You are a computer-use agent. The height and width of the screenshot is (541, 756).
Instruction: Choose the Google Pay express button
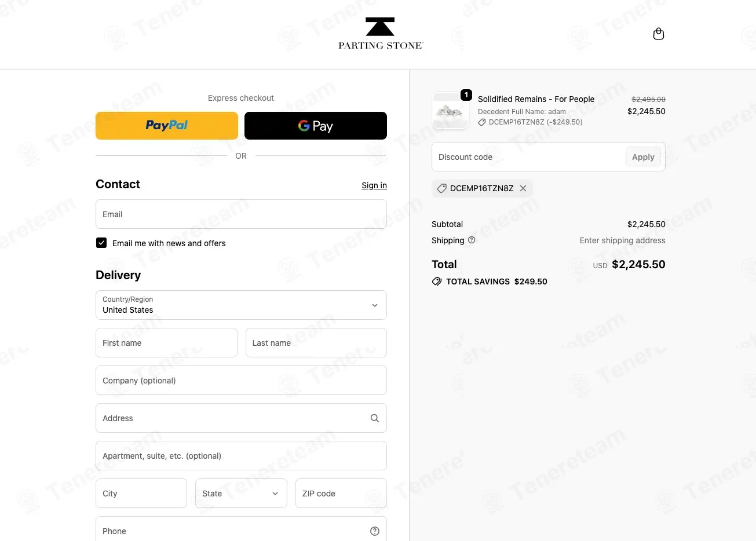pos(316,126)
